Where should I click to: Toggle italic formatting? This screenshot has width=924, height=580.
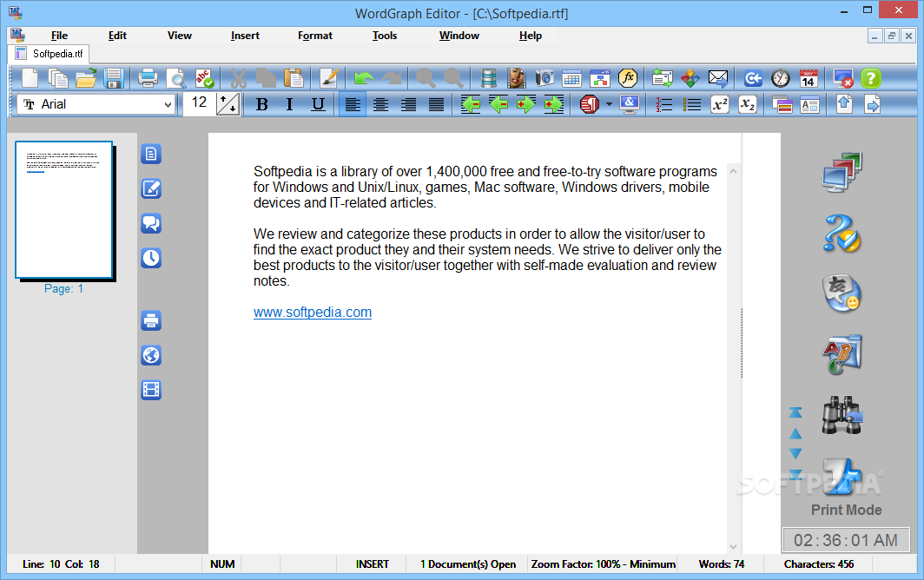point(289,105)
